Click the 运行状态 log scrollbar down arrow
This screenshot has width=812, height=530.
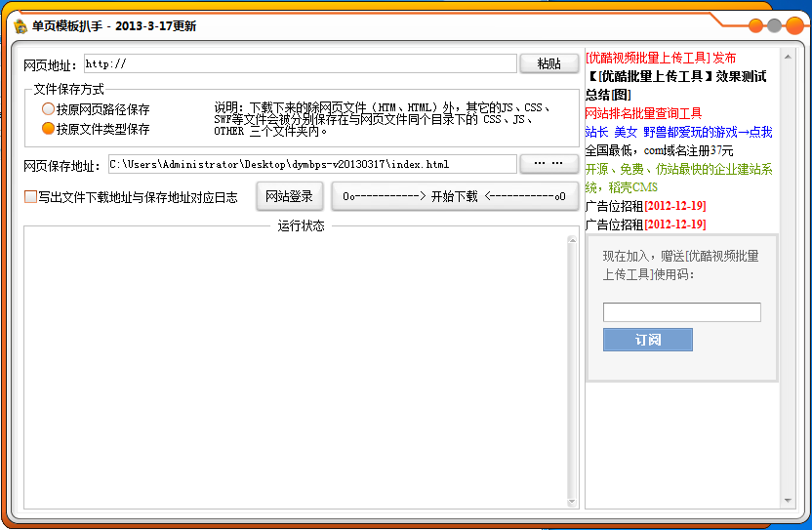[572, 502]
